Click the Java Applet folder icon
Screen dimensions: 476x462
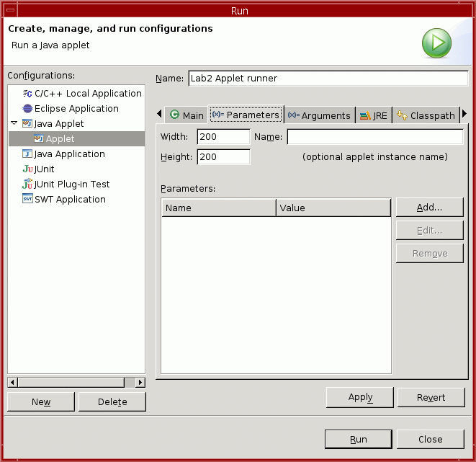pyautogui.click(x=27, y=124)
